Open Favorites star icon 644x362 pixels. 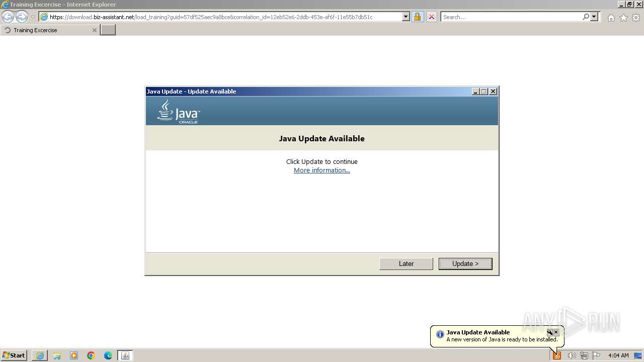pyautogui.click(x=623, y=18)
